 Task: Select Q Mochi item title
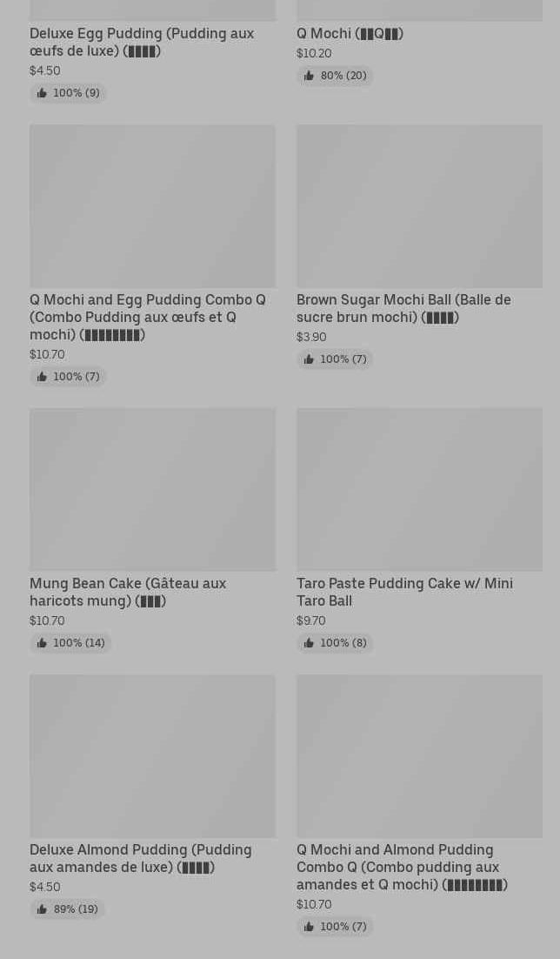pos(350,34)
